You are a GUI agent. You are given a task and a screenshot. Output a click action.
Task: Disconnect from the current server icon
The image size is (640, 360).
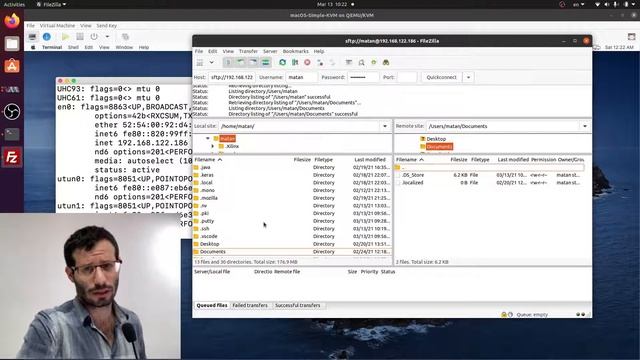pos(320,62)
